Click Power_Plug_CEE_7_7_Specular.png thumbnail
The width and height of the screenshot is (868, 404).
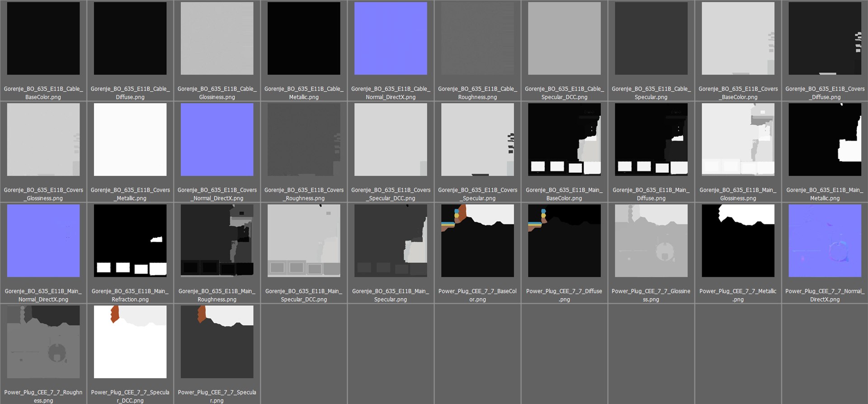217,342
